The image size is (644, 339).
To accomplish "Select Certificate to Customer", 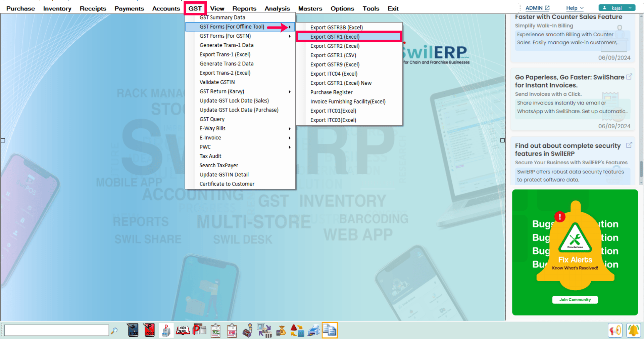I will coord(240,184).
